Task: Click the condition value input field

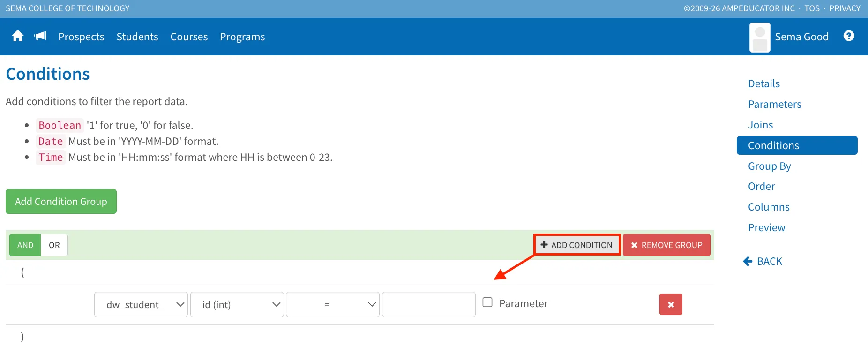Action: [x=429, y=304]
